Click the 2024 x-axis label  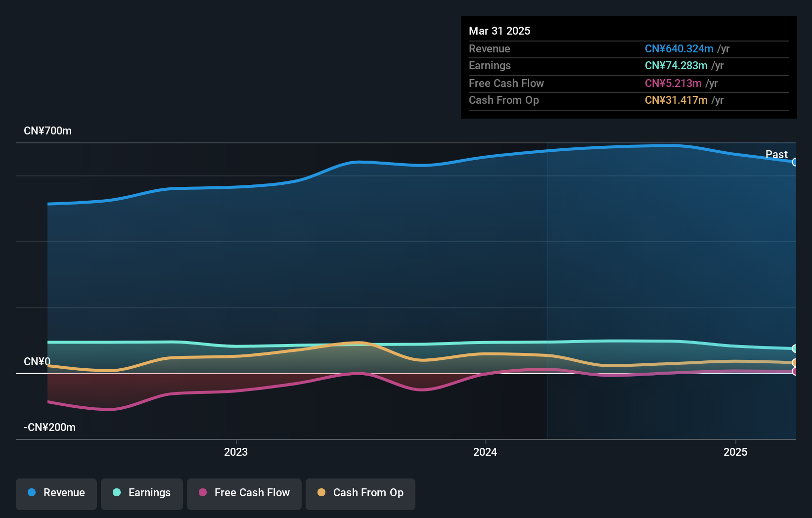point(485,452)
